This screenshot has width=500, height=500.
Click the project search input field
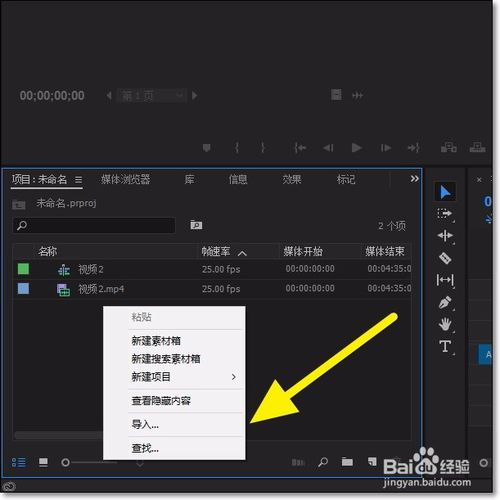click(x=94, y=225)
